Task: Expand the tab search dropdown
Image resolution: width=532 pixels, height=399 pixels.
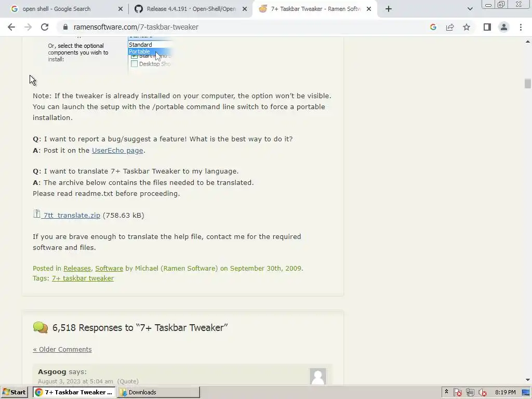Action: 470,9
